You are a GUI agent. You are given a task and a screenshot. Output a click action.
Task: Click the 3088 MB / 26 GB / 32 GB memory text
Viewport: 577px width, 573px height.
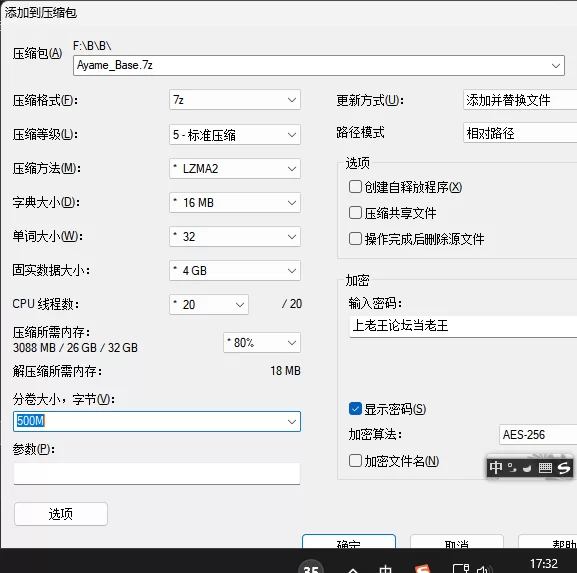[75, 348]
